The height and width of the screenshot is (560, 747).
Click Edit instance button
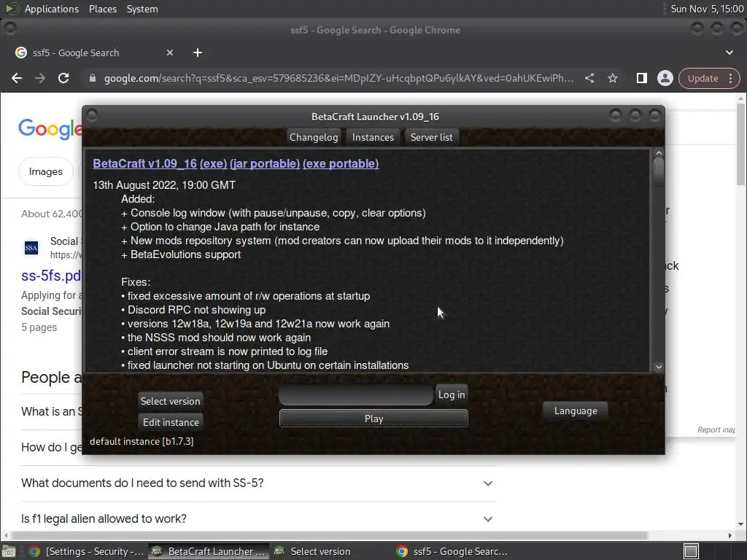coord(171,422)
